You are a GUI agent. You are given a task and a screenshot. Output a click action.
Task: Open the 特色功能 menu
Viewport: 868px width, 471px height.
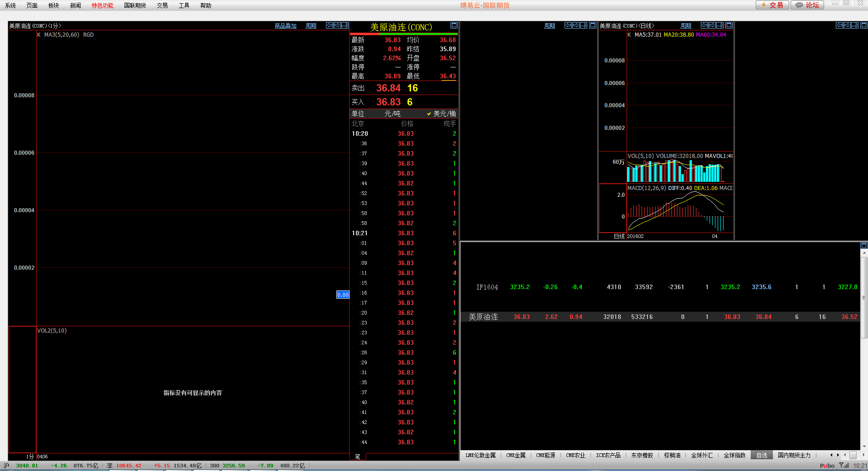tap(102, 5)
